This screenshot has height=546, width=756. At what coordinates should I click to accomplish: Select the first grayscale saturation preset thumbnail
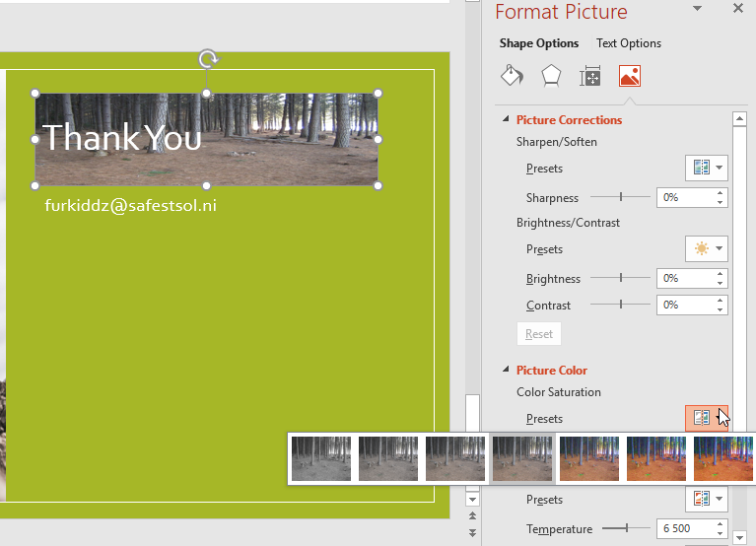[321, 458]
